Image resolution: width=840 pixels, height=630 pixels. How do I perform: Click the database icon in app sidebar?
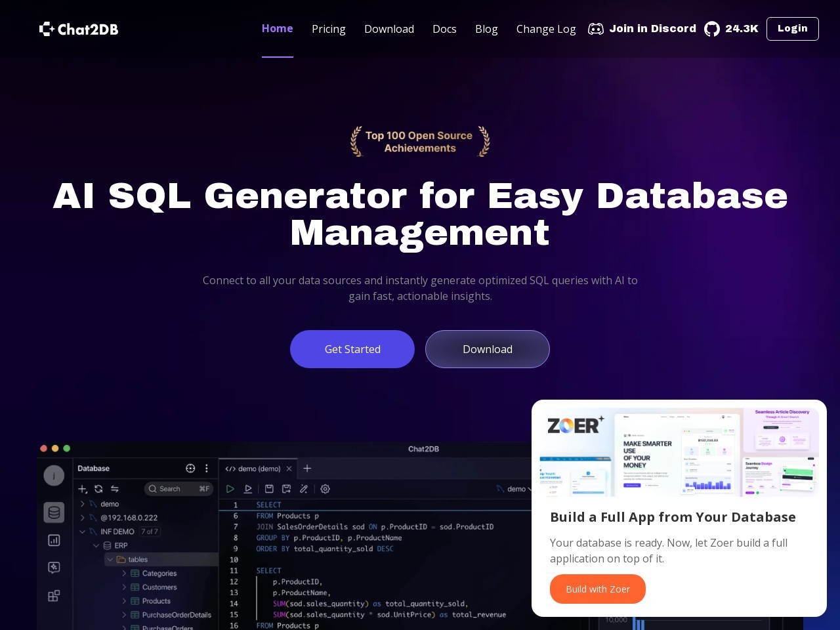coord(54,513)
